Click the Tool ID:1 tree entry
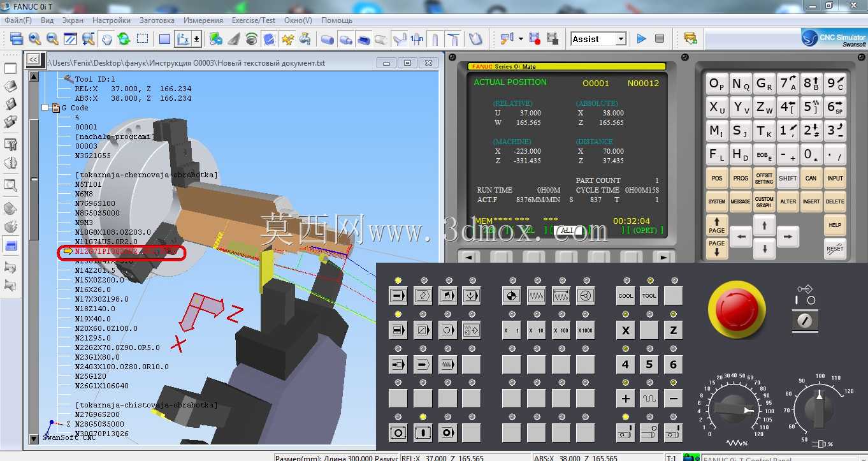 click(96, 79)
